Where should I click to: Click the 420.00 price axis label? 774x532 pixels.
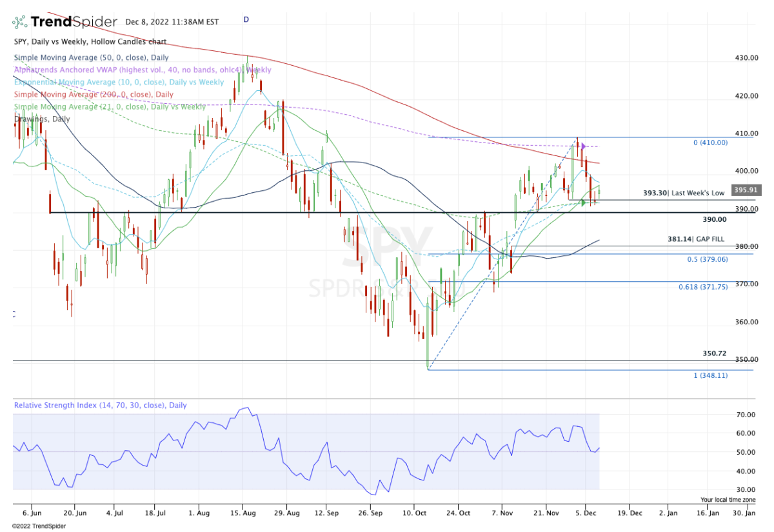[x=746, y=96]
